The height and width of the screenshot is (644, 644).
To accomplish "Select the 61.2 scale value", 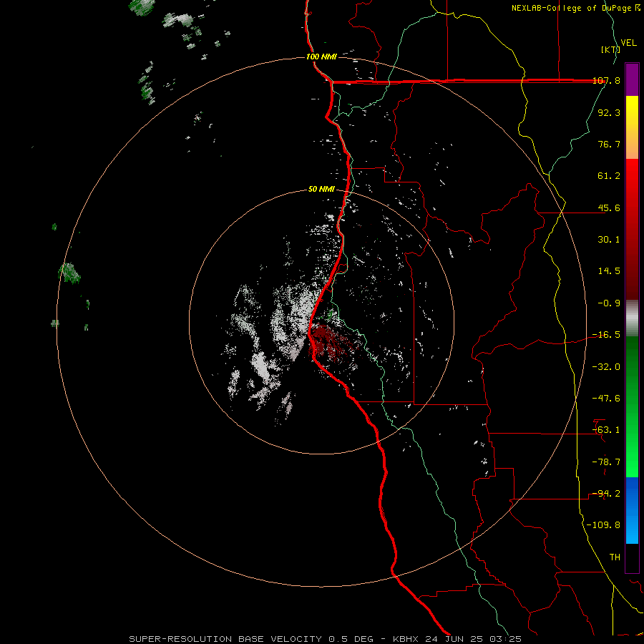I will [x=609, y=176].
